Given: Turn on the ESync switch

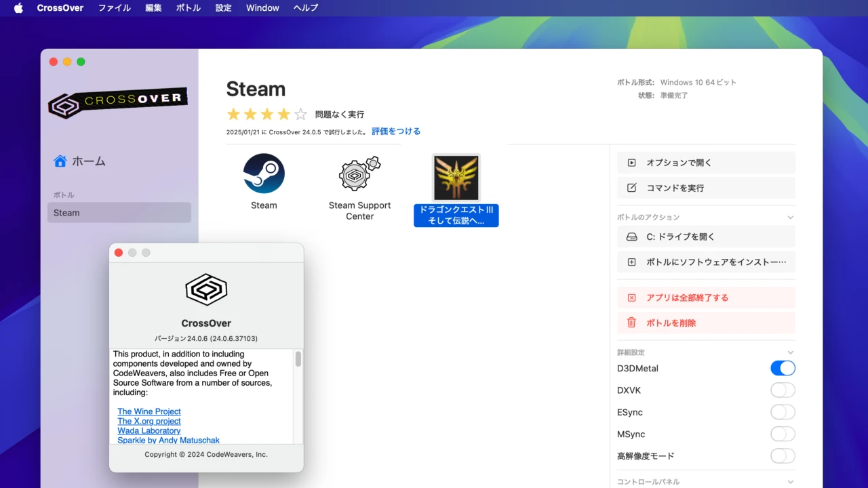Looking at the screenshot, I should pyautogui.click(x=783, y=412).
